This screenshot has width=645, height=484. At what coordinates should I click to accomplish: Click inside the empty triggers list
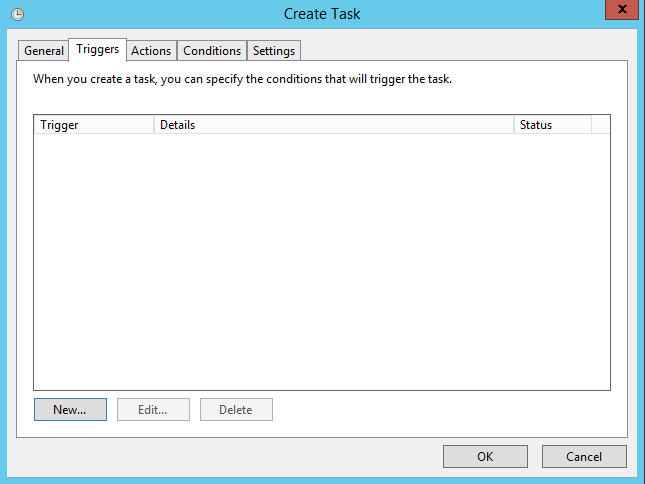[x=321, y=260]
